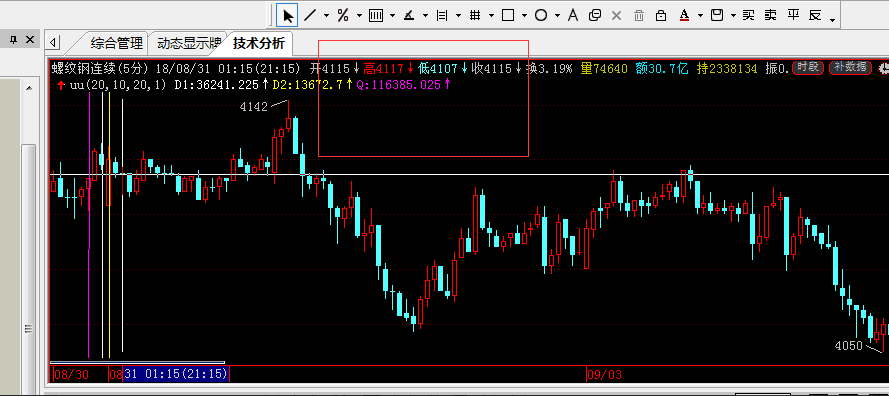Select the arrow pointer tool

coord(287,15)
